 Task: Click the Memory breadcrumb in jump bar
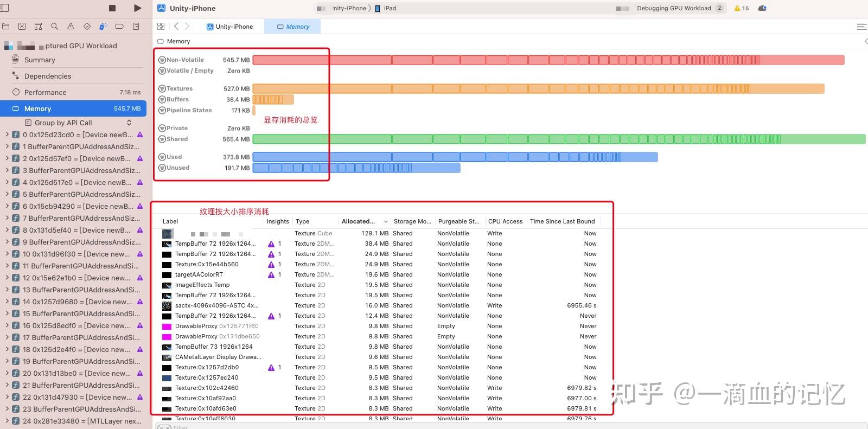click(174, 41)
